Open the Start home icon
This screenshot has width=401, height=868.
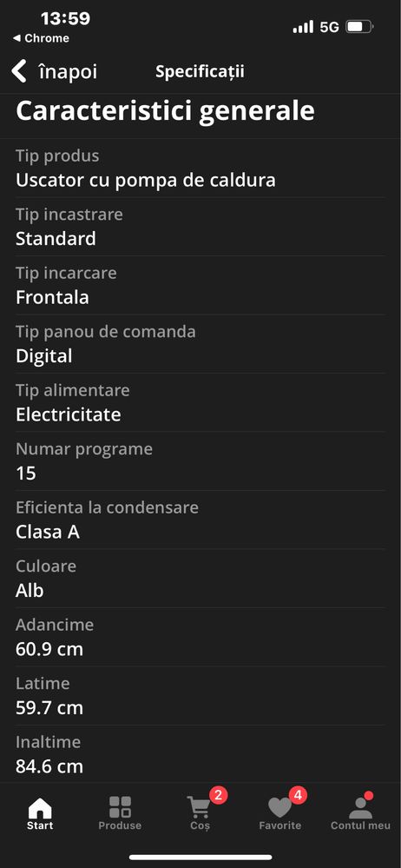(40, 807)
